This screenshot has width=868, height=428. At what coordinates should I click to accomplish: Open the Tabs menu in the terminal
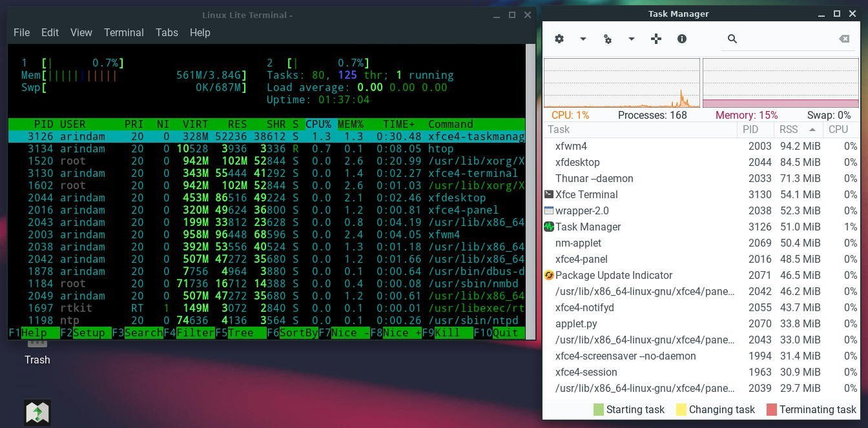pyautogui.click(x=167, y=32)
